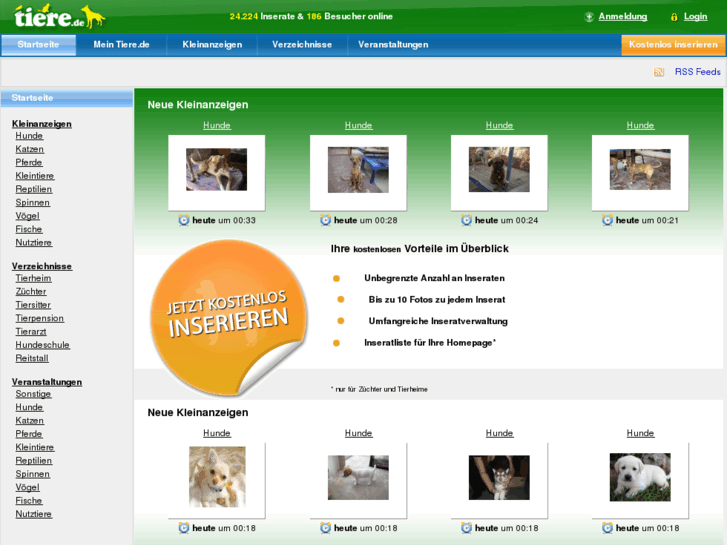This screenshot has width=727, height=545.
Task: Click the clock icon next to heute um 00:28
Action: 325,220
